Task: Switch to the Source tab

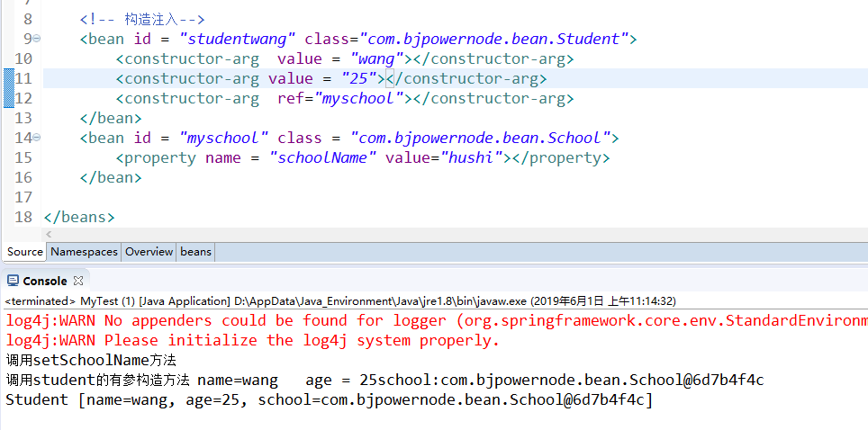Action: 25,252
